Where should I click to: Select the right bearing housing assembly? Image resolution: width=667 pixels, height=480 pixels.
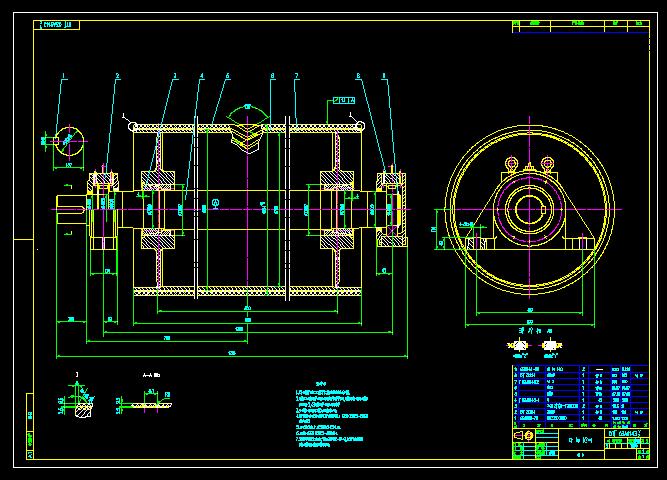pos(389,211)
